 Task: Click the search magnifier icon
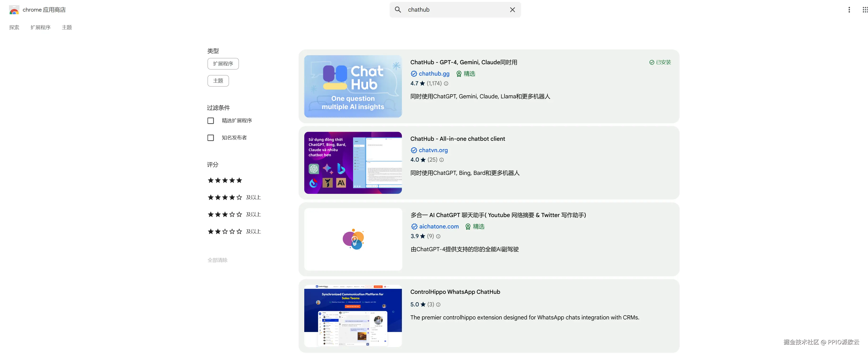[398, 10]
